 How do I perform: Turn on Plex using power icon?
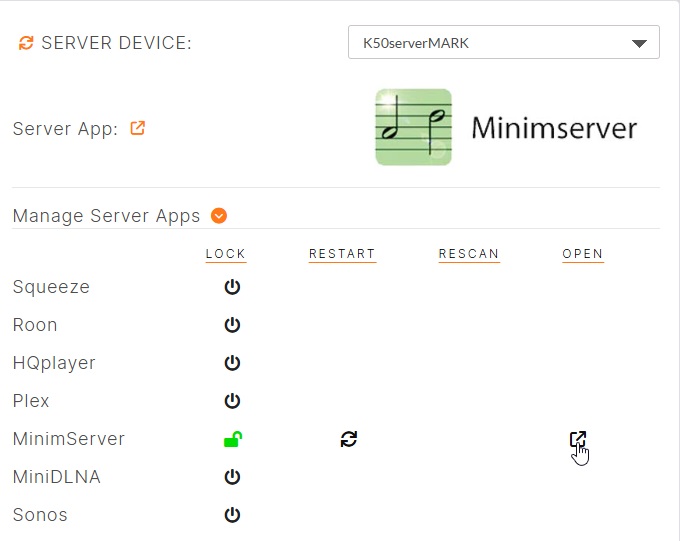(232, 401)
